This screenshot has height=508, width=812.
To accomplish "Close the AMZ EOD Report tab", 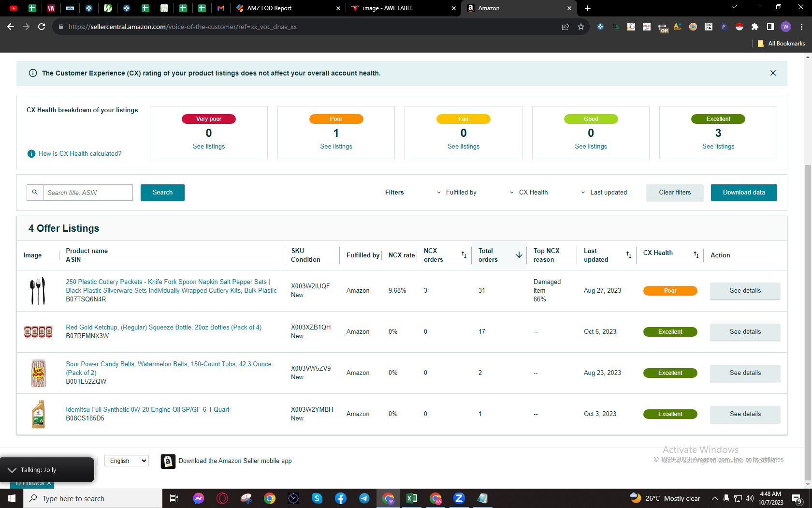I will [338, 8].
